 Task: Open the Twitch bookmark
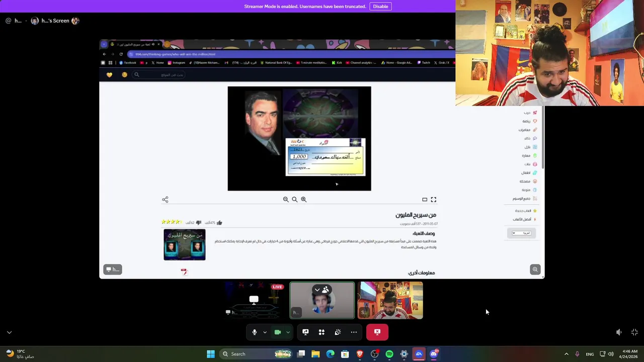tap(423, 63)
